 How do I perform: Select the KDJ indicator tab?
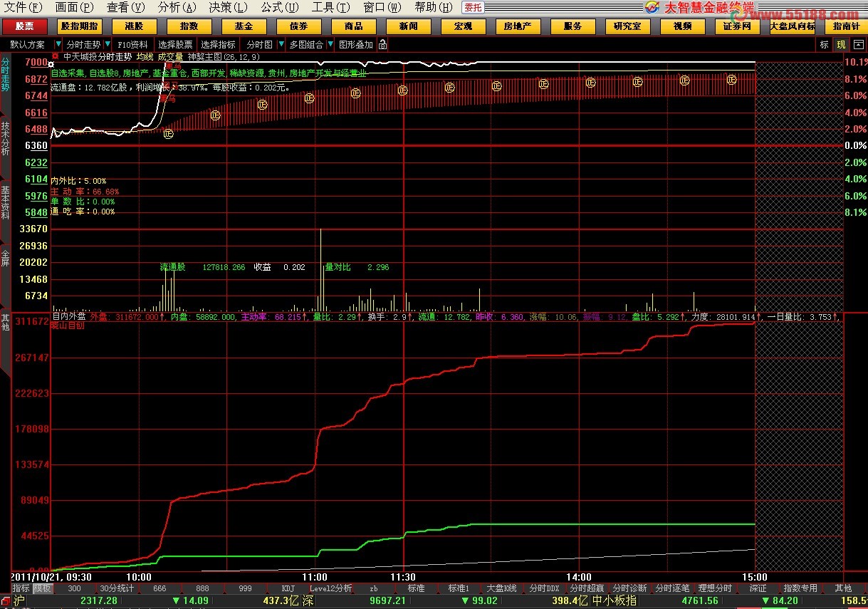288,588
